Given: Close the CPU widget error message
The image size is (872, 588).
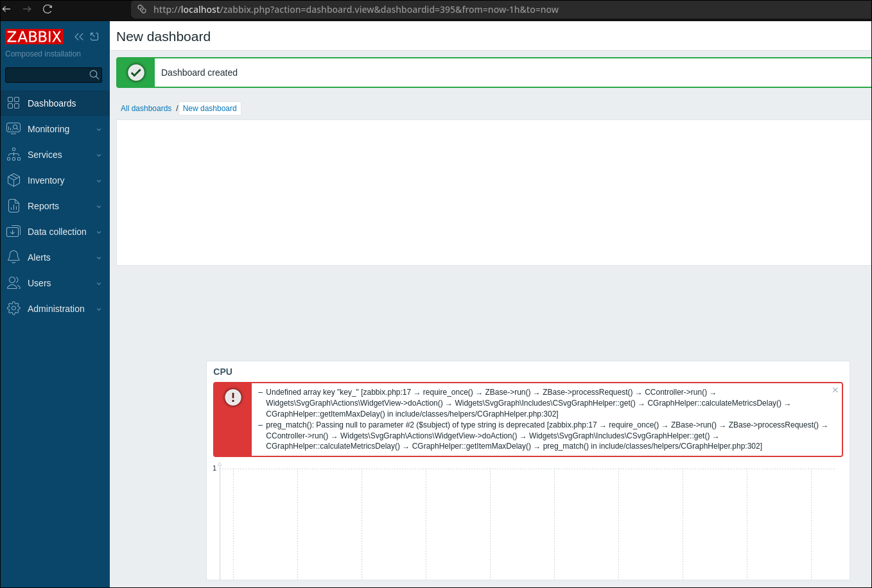Looking at the screenshot, I should point(835,390).
